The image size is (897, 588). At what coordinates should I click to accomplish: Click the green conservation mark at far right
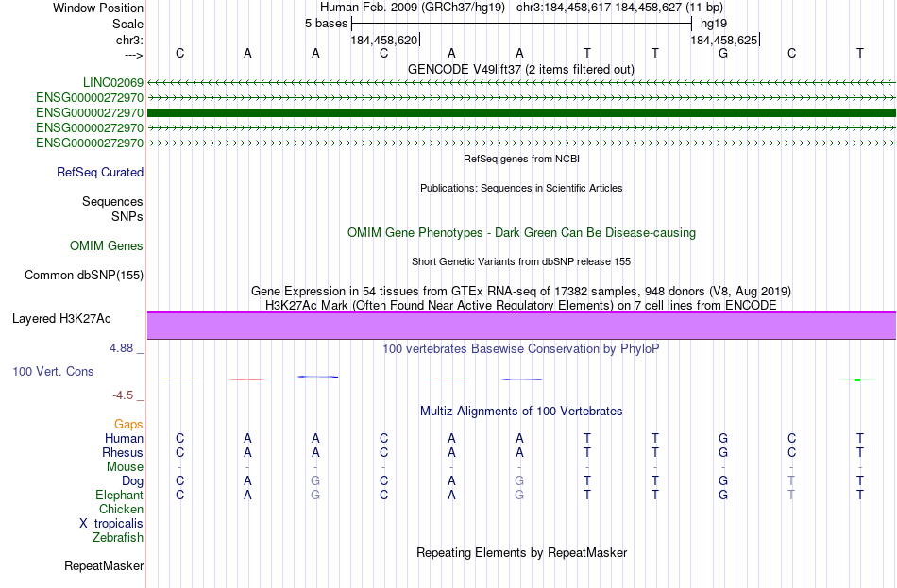(857, 379)
